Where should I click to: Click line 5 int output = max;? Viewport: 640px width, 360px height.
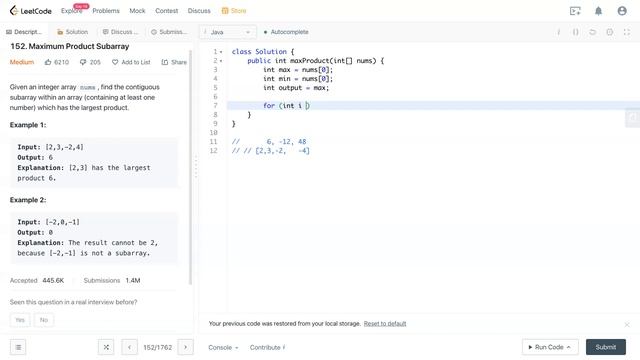coord(296,88)
